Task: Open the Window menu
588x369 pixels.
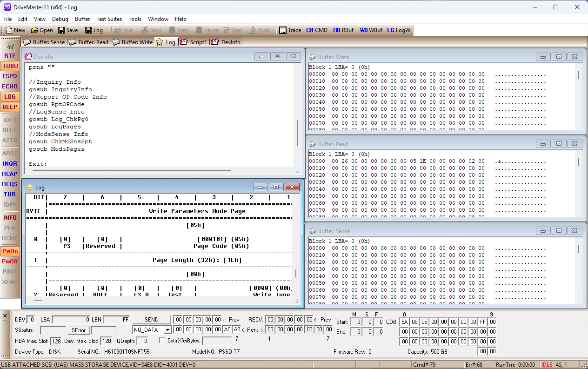Action: point(158,19)
